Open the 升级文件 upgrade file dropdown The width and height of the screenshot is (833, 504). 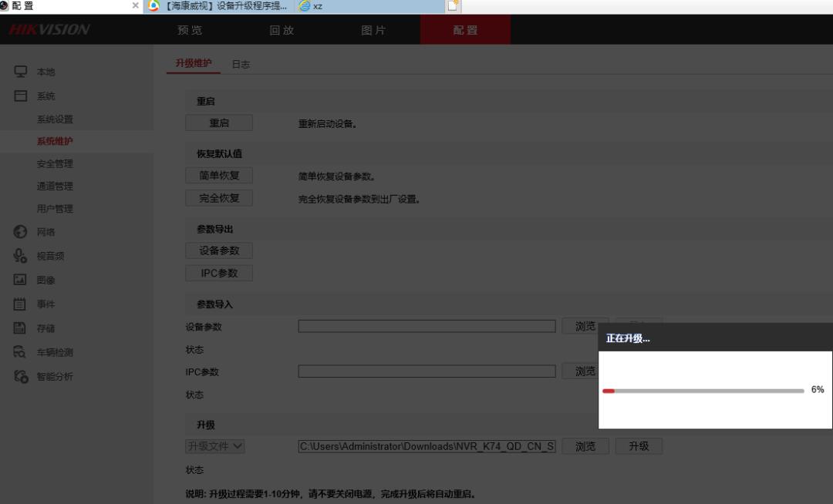tap(214, 445)
